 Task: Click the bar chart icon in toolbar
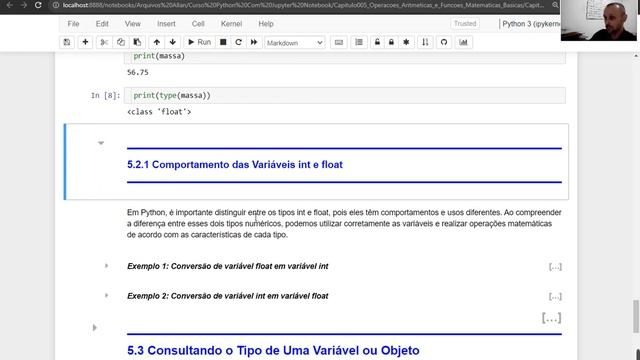pyautogui.click(x=463, y=42)
